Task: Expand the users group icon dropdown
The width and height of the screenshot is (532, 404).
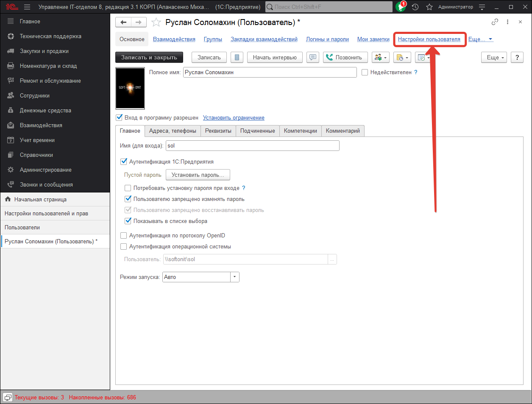Action: [380, 57]
